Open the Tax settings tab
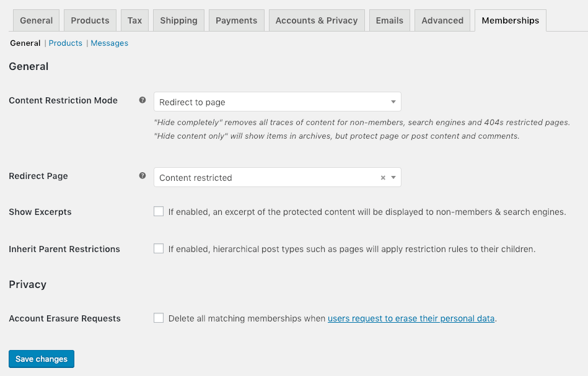Image resolution: width=588 pixels, height=376 pixels. tap(134, 20)
